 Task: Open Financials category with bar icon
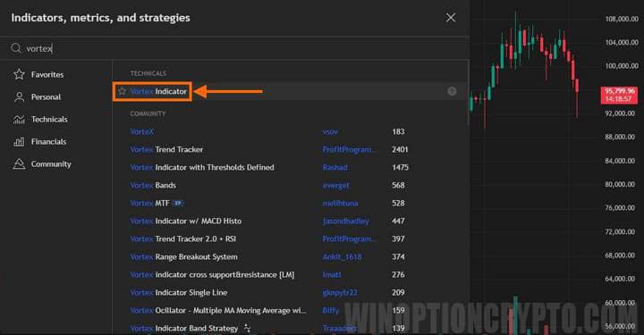(x=19, y=141)
